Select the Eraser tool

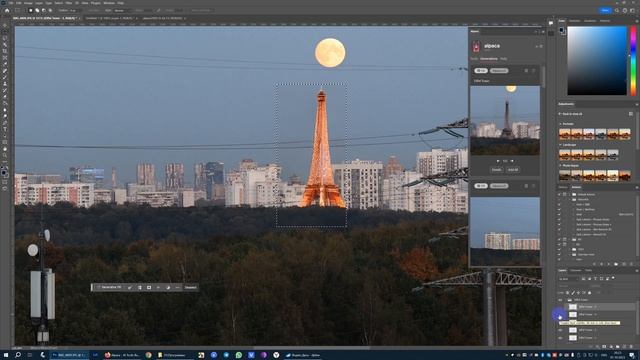pos(5,97)
